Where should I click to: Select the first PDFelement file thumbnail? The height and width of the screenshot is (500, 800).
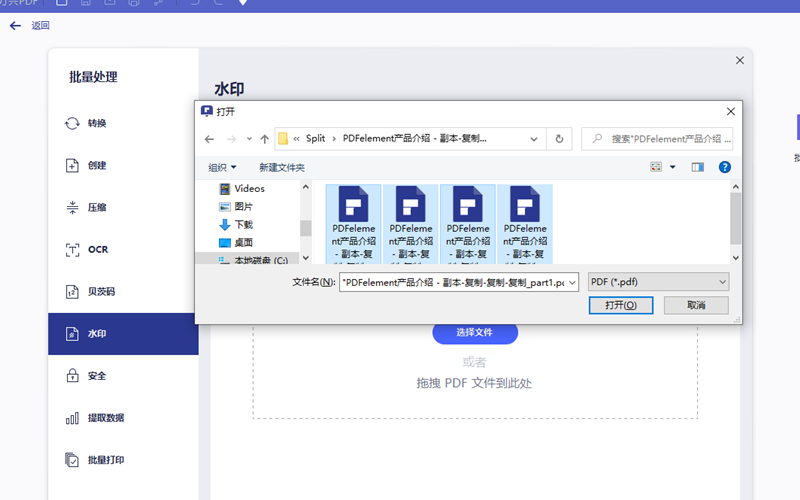[x=354, y=224]
